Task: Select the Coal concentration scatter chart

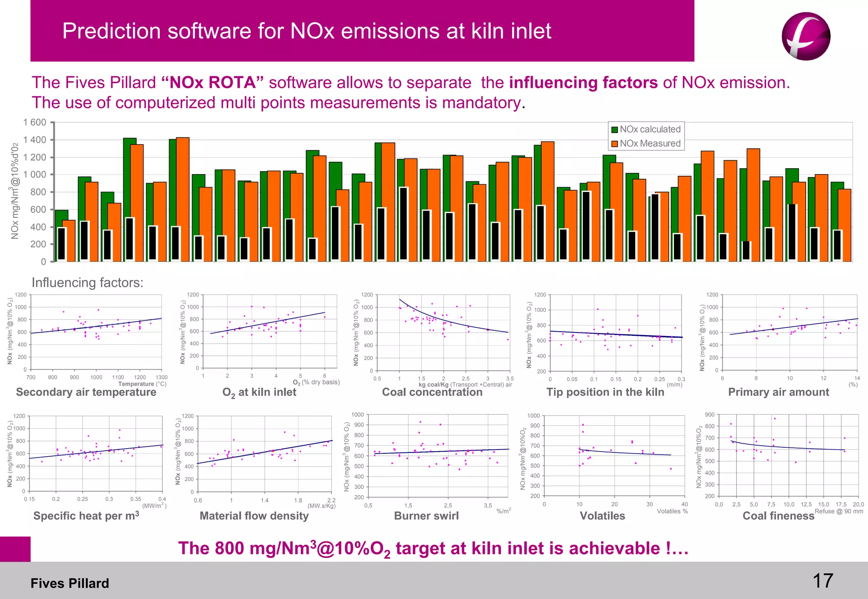Action: coord(443,333)
